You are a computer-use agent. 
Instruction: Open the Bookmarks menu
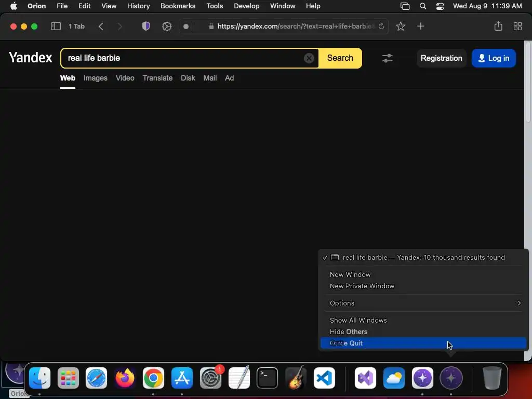click(x=178, y=6)
